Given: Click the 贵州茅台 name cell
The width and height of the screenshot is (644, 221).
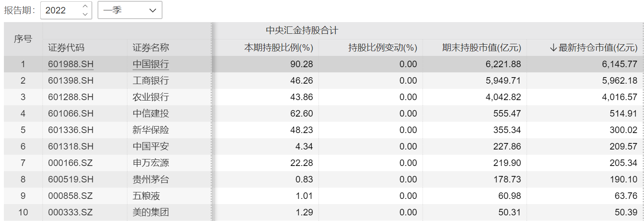Looking at the screenshot, I should [150, 179].
